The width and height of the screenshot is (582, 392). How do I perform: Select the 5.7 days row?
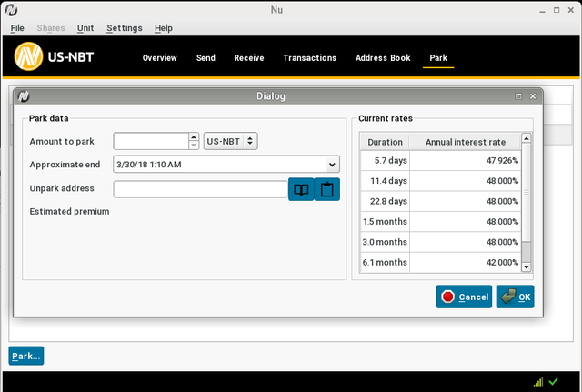click(440, 160)
